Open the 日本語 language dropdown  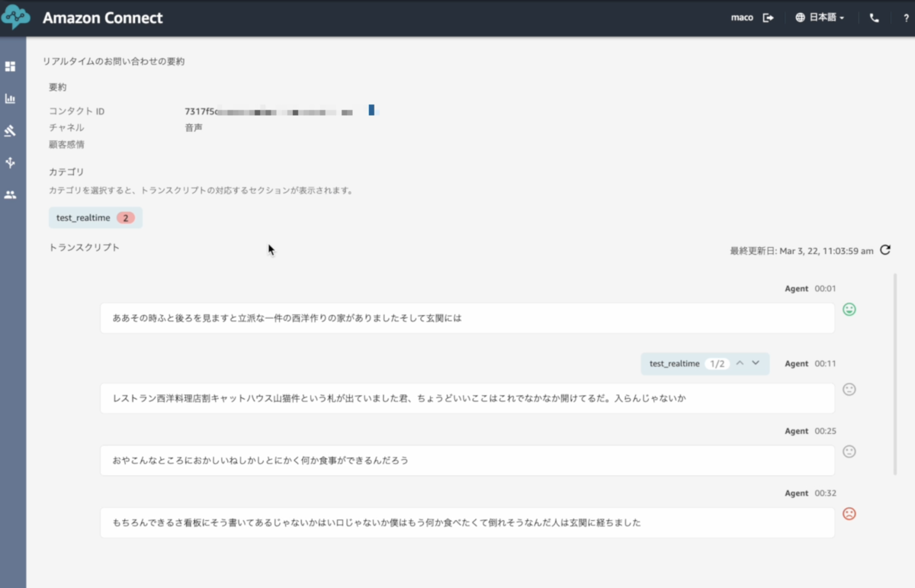820,18
